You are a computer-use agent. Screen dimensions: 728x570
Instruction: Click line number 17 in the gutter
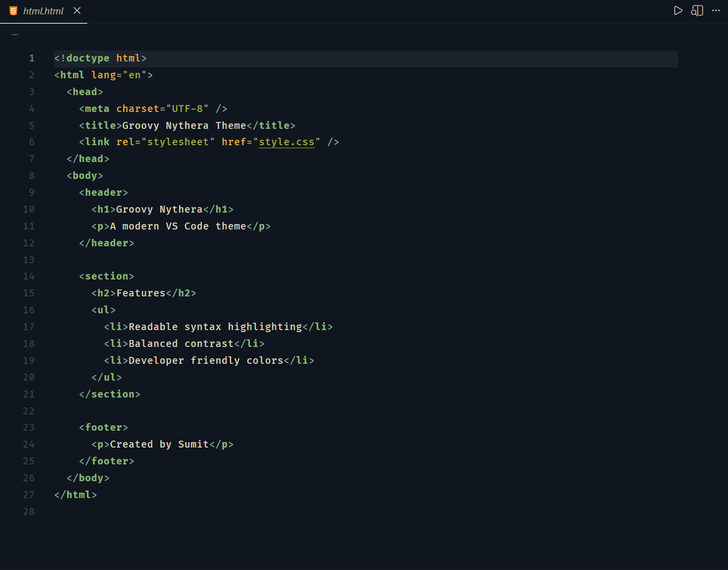[x=28, y=327]
